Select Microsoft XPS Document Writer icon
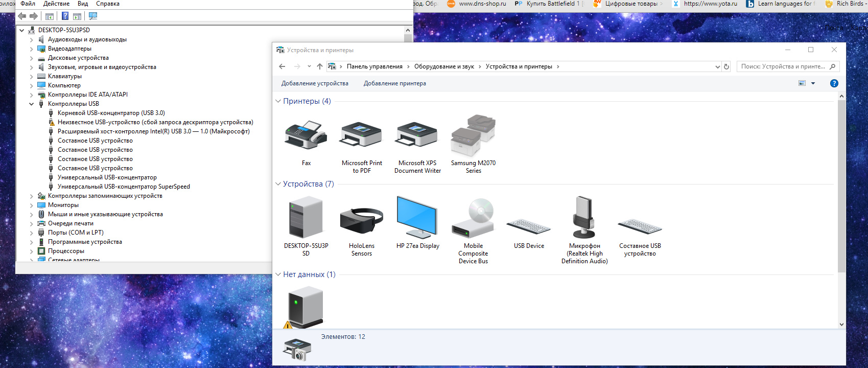 (x=417, y=135)
